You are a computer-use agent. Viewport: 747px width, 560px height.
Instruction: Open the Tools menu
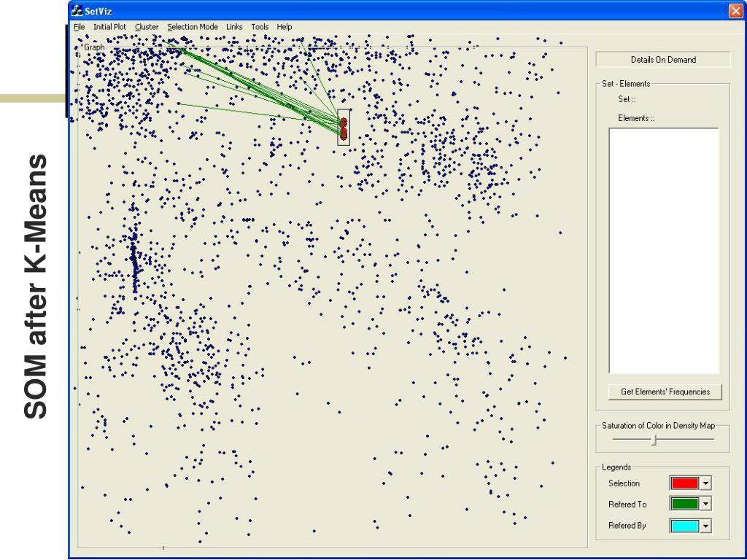click(260, 27)
